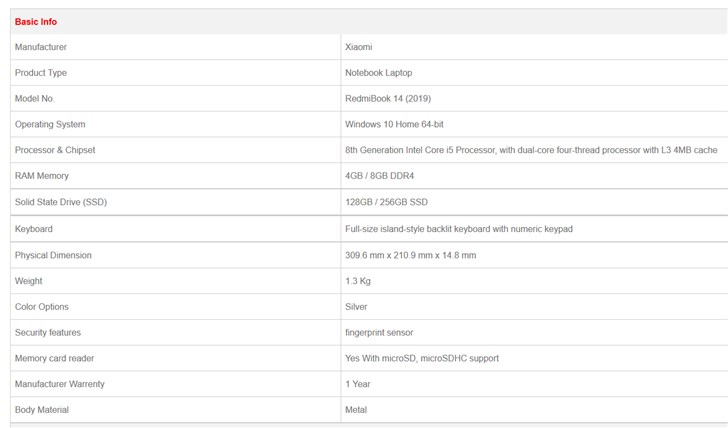Select the 4GB / 8GB DDR4 value
Screen dimensions: 728x428
pos(379,176)
